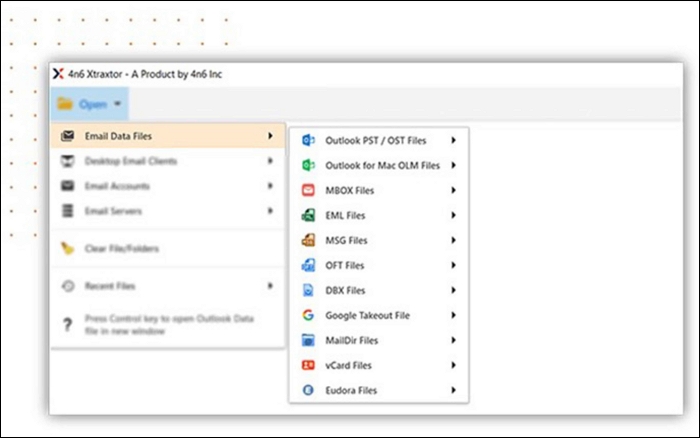Select Google Takeout File entry
The height and width of the screenshot is (438, 700).
click(379, 316)
